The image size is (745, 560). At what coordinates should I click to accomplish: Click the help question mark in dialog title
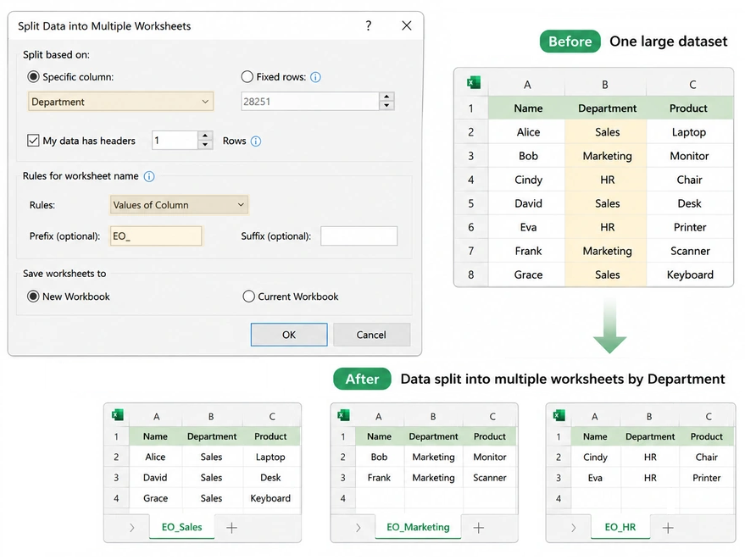tap(368, 25)
